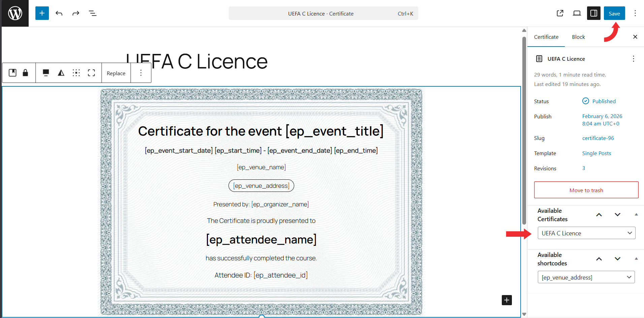The image size is (644, 318).
Task: Open the UEFA C Licence certificates dropdown
Action: pos(586,233)
